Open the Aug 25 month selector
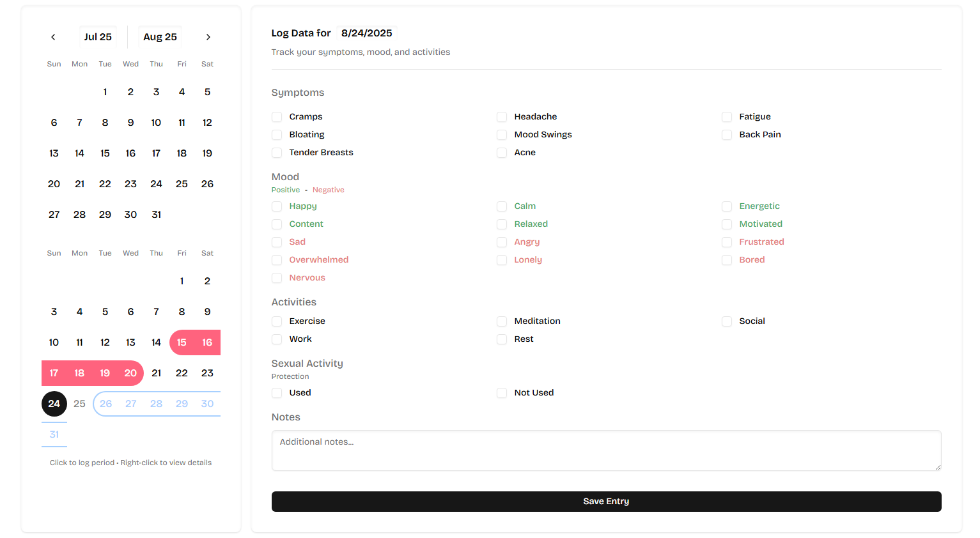 pyautogui.click(x=160, y=37)
